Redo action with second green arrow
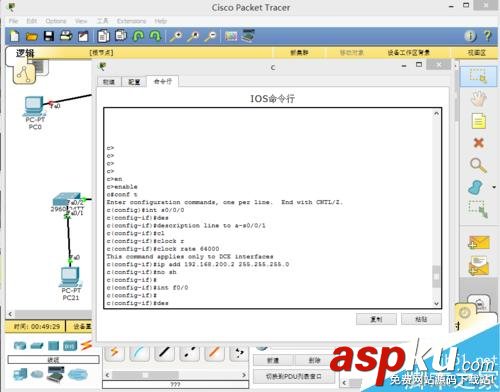The width and height of the screenshot is (500, 392). [155, 36]
